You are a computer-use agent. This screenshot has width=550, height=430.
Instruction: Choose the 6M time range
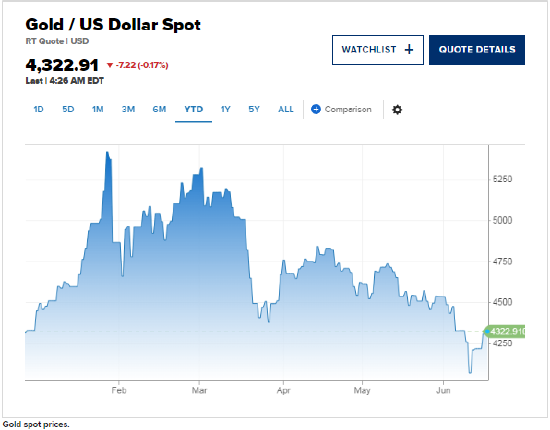159,109
